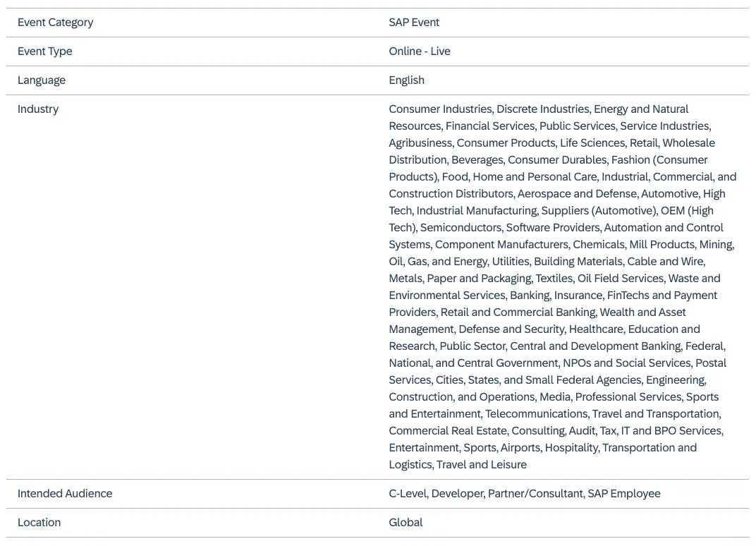Click the Industry row label

38,109
